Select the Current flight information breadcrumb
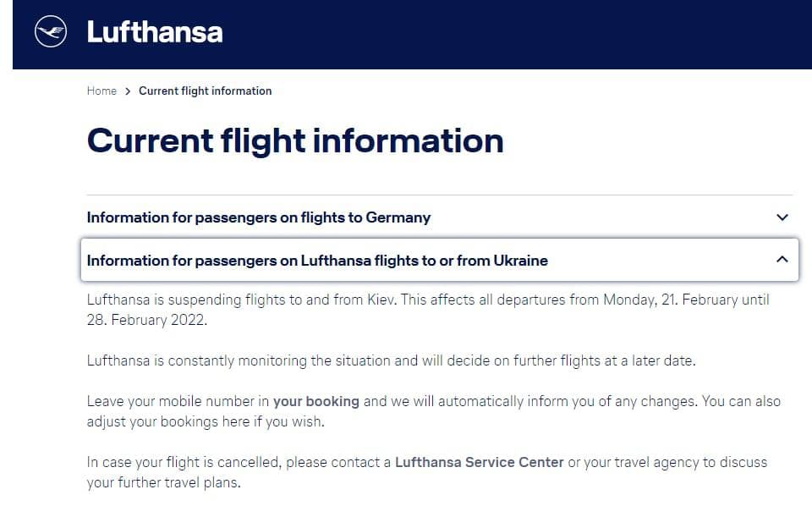The image size is (812, 506). pyautogui.click(x=205, y=91)
